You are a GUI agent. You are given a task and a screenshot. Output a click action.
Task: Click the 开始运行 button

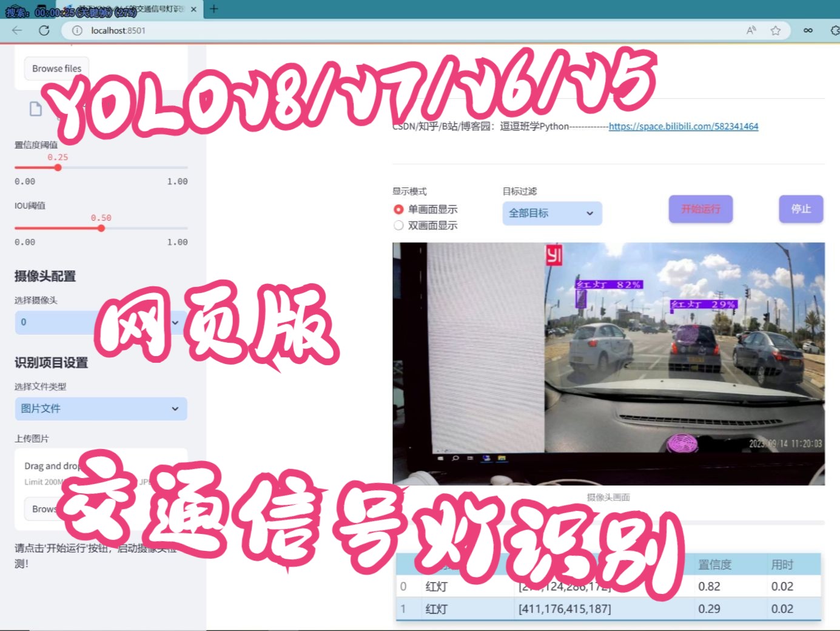tap(701, 209)
